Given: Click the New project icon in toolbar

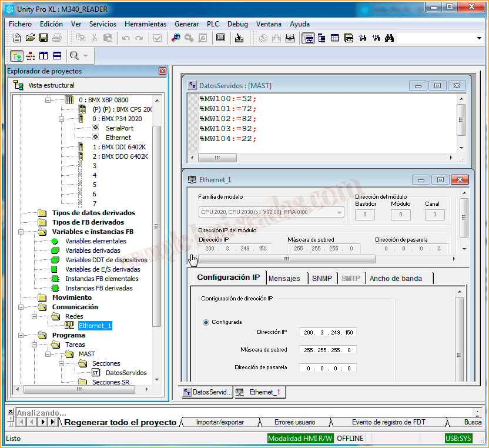Looking at the screenshot, I should (16, 38).
